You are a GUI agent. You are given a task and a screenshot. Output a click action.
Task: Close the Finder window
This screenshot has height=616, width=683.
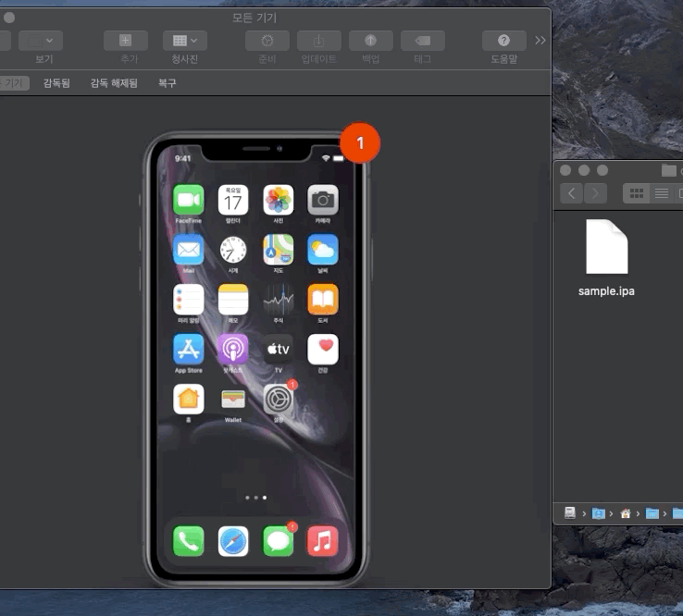point(565,170)
